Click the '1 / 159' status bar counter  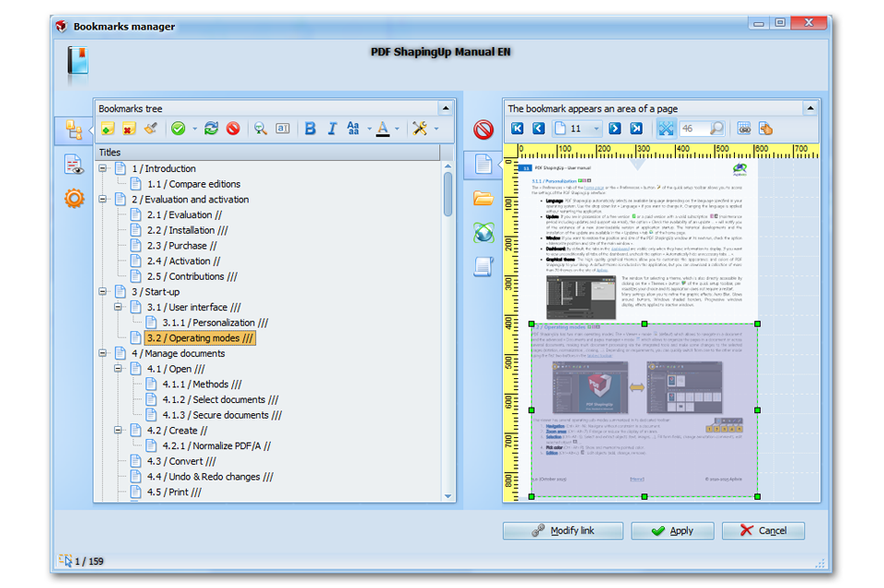point(89,561)
